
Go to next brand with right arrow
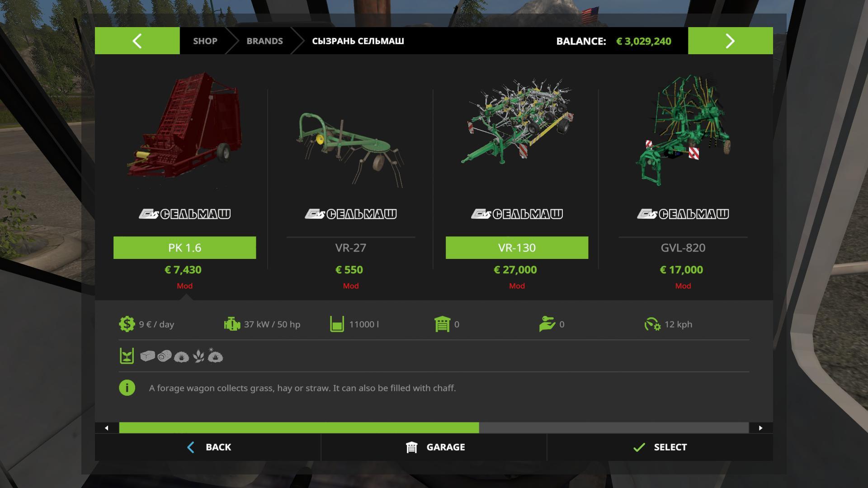point(730,41)
